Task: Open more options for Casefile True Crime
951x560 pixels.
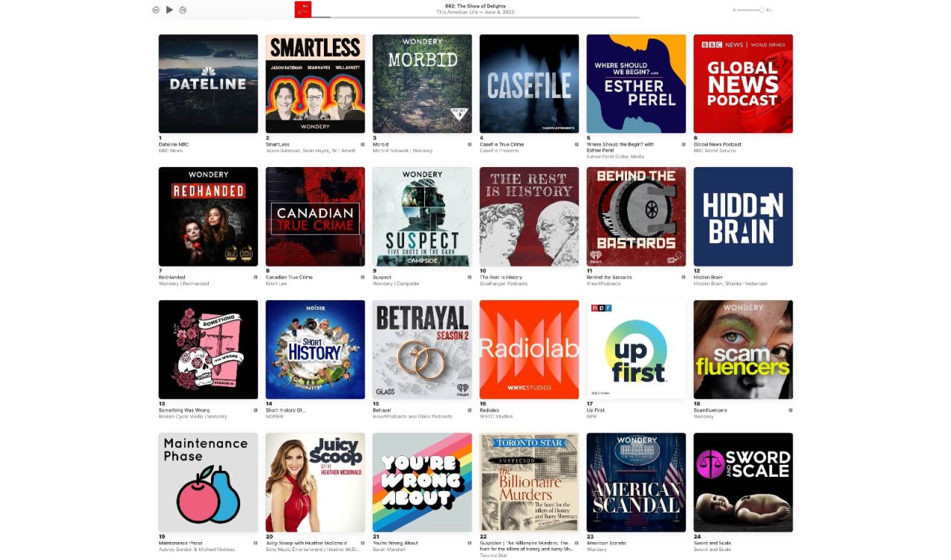Action: 577,144
